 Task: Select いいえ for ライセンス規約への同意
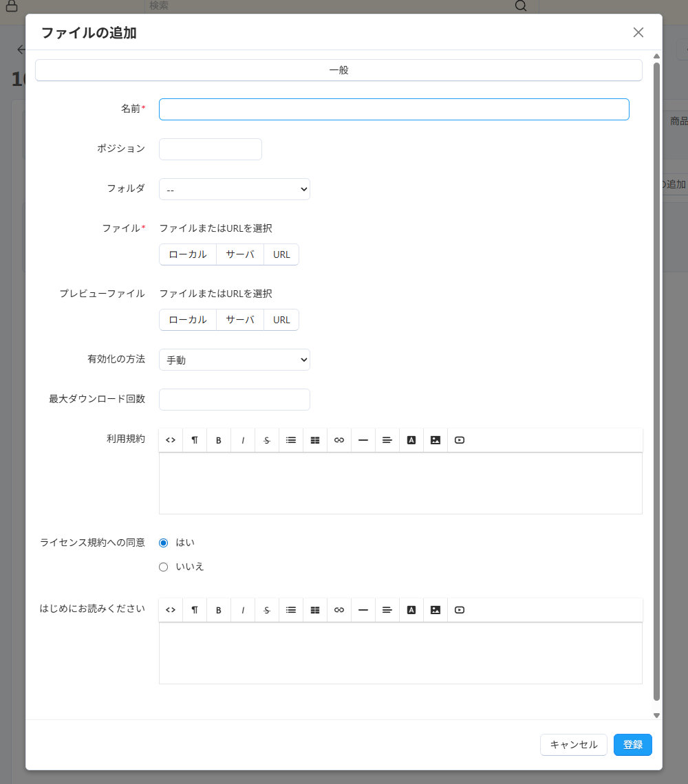(163, 567)
